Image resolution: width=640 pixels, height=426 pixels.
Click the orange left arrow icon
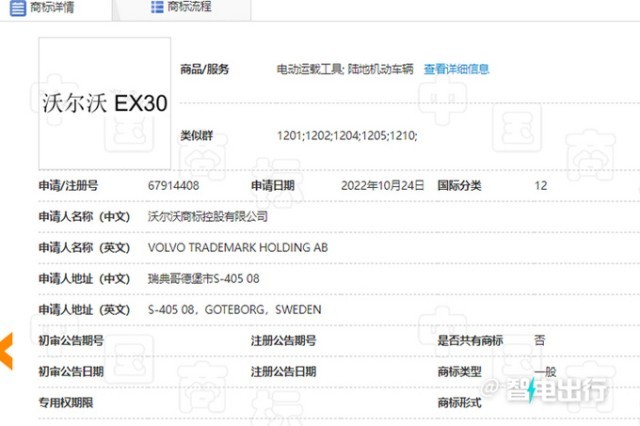tap(7, 351)
